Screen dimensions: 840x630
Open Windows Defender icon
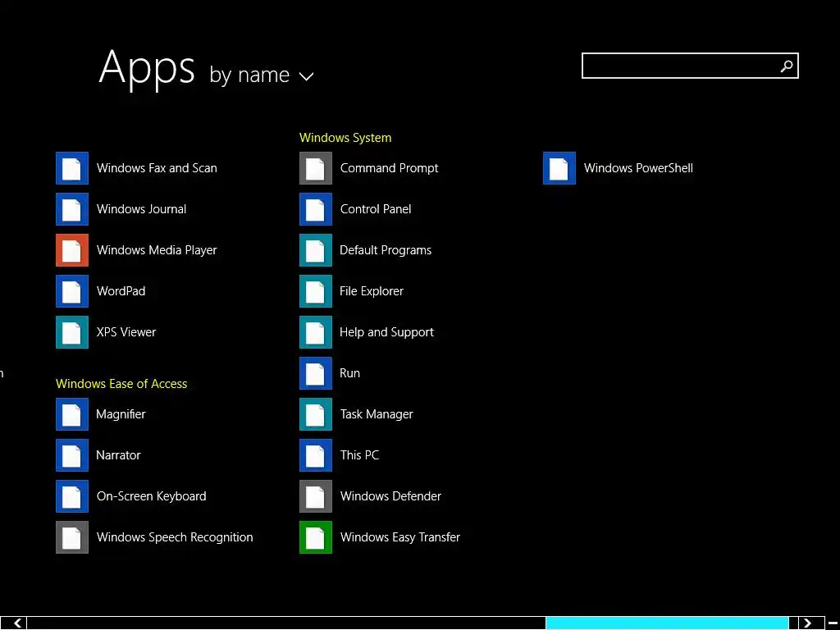316,496
